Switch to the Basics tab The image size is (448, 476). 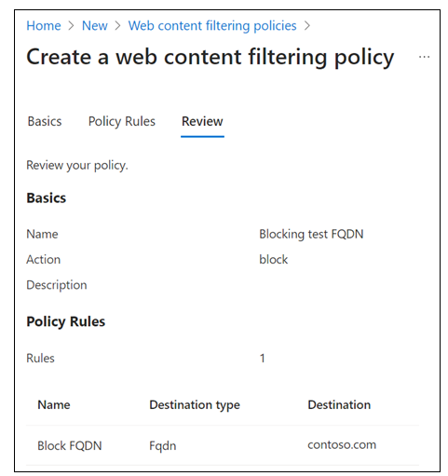pos(45,121)
